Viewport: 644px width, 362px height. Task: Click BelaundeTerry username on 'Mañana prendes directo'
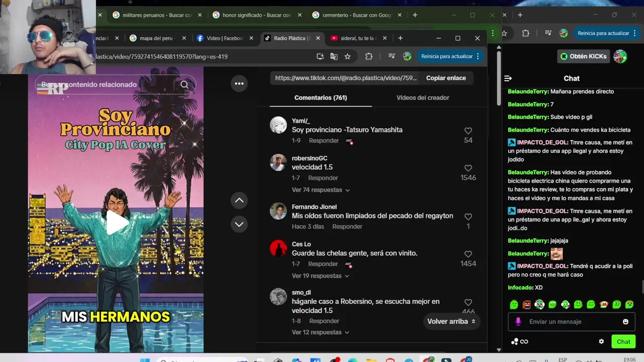click(528, 92)
